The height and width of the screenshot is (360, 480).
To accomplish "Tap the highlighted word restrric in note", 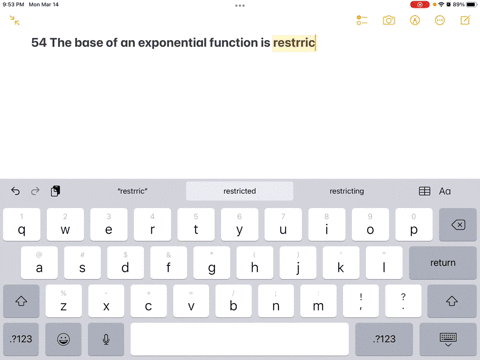I will tap(294, 43).
